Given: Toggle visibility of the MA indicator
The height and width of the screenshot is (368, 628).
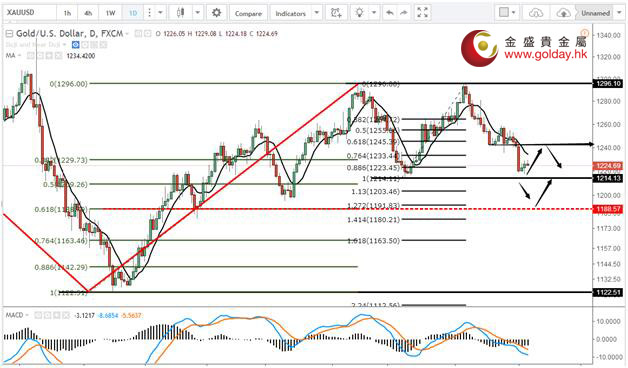Looking at the screenshot, I should pos(31,56).
